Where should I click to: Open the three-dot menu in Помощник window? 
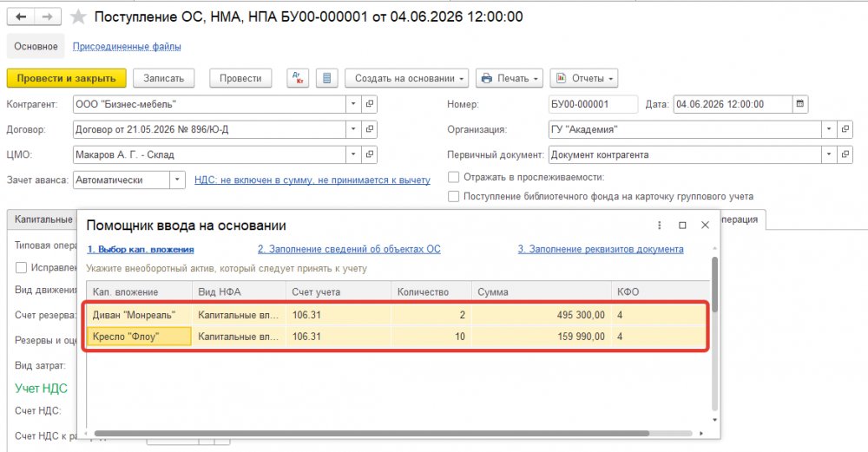[x=660, y=226]
